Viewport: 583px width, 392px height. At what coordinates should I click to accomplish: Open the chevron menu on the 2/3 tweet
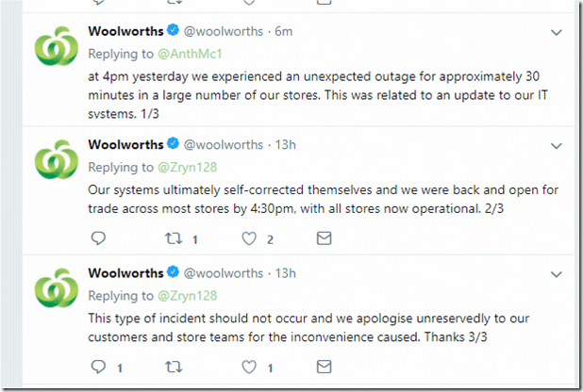point(557,143)
